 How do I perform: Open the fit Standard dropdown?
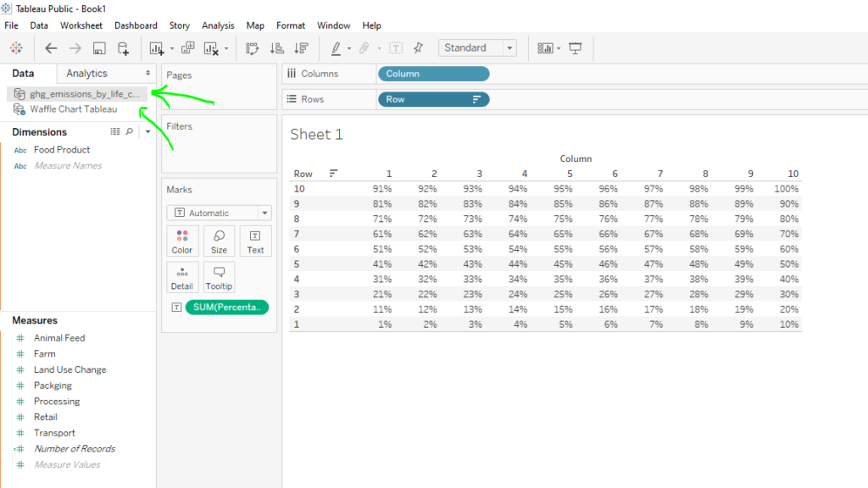pyautogui.click(x=478, y=48)
